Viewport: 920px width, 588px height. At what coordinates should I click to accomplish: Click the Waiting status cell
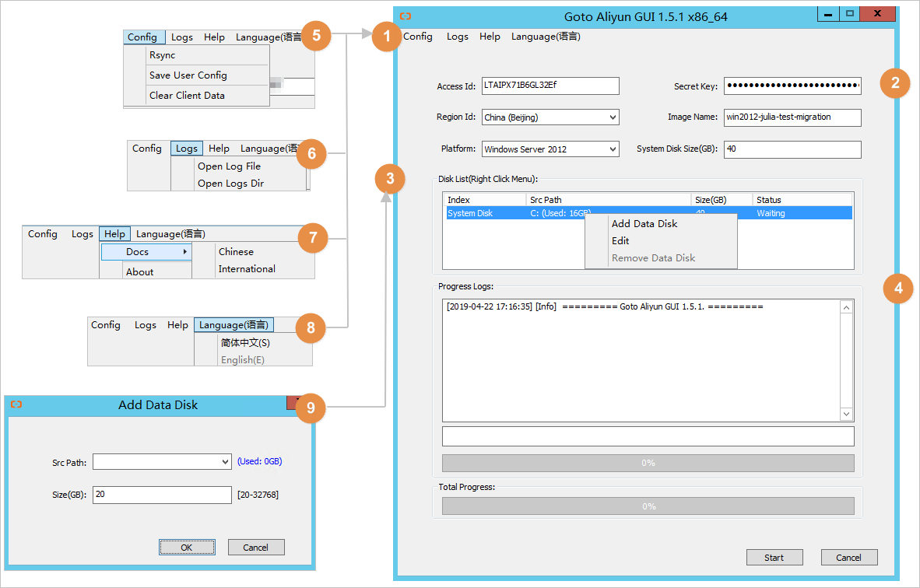[771, 213]
